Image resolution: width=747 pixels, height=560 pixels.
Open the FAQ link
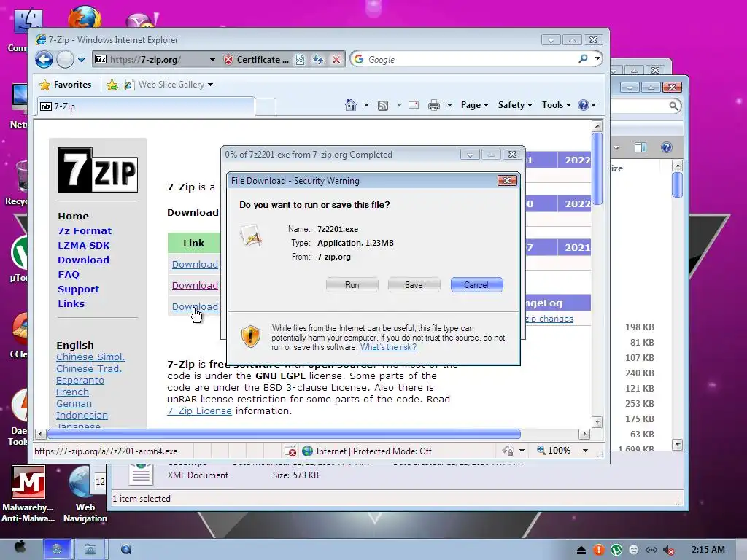point(69,275)
